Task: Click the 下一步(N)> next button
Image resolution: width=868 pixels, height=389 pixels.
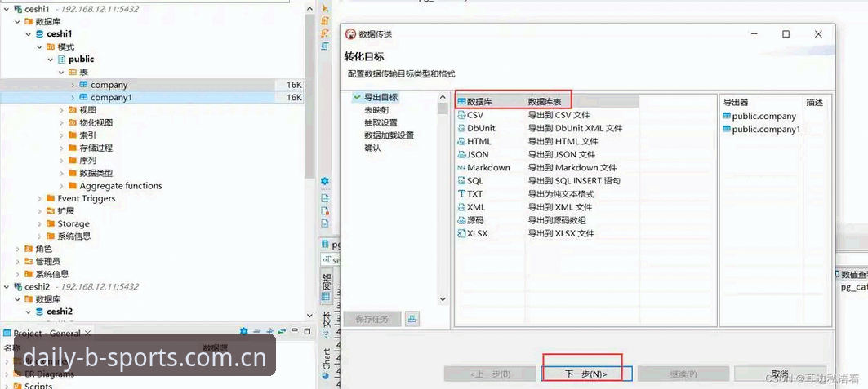Action: (x=586, y=374)
